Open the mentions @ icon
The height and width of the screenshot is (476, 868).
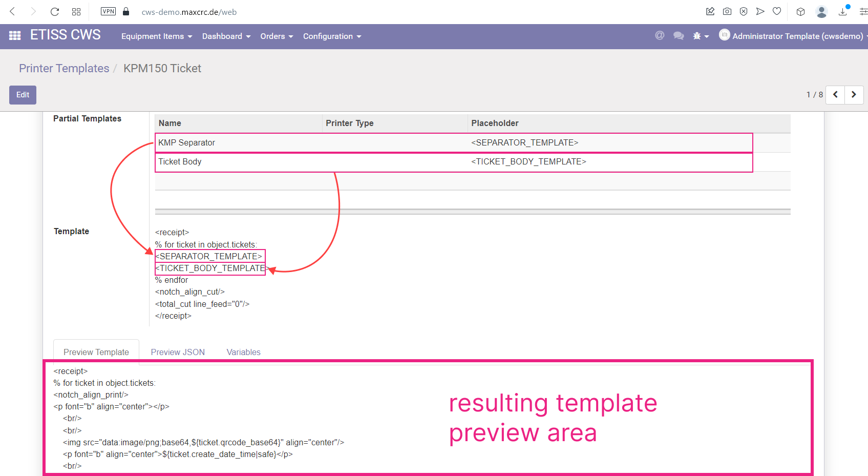point(660,35)
